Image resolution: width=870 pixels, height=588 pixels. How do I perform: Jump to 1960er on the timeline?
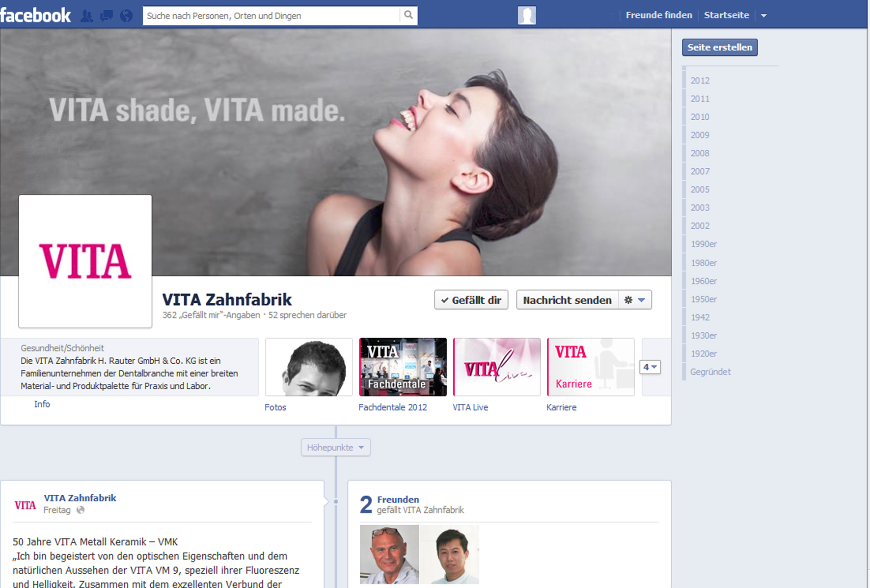coord(704,281)
